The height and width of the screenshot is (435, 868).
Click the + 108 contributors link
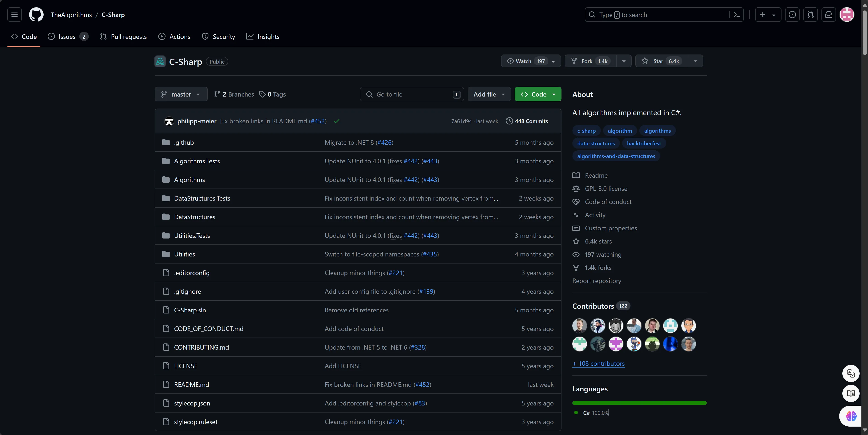click(x=598, y=363)
